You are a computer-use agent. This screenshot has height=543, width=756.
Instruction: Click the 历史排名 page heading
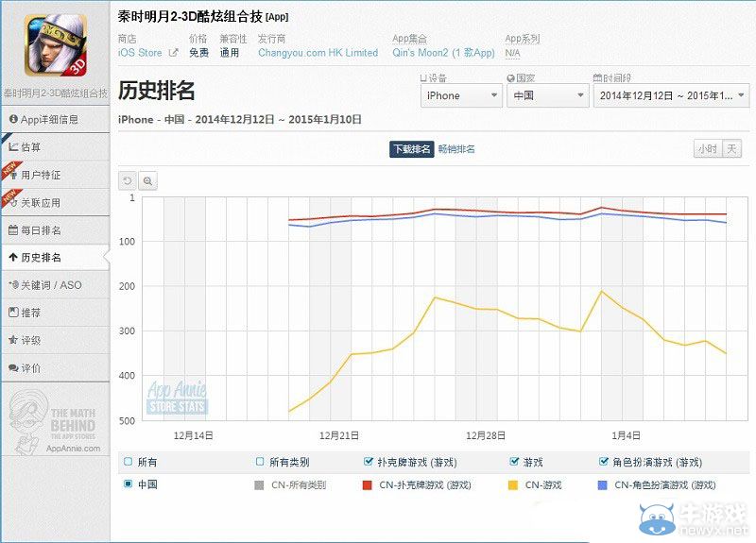(x=157, y=90)
